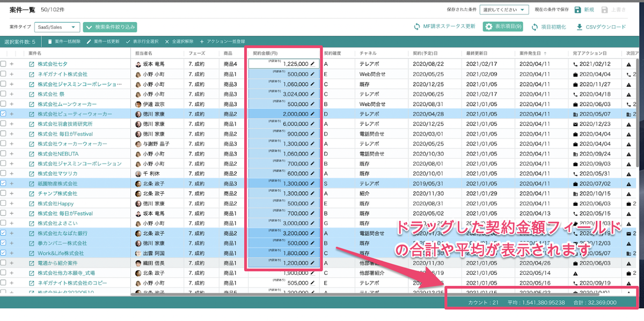Click the 項目初期化 reset icon
Image resolution: width=644 pixels, height=321 pixels.
(535, 27)
